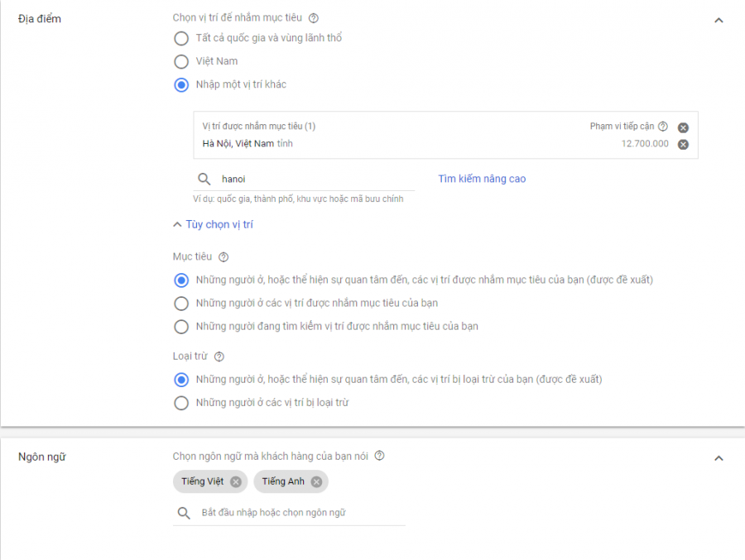Remove all targeted locations with header X icon
Viewport: 745px width, 560px height.
point(683,127)
